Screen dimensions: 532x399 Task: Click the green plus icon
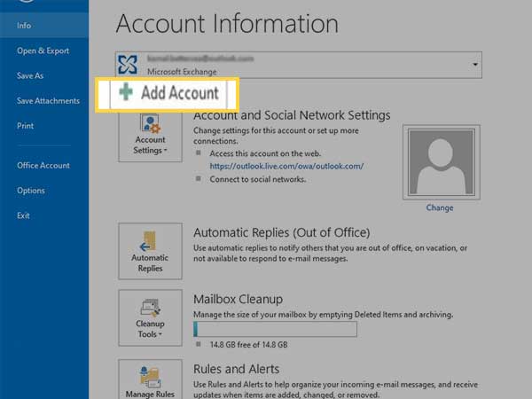[126, 91]
